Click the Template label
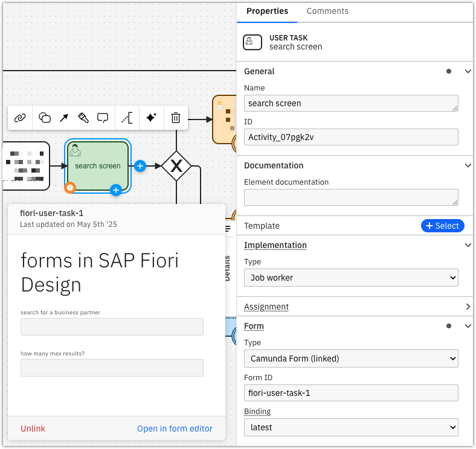 point(262,226)
